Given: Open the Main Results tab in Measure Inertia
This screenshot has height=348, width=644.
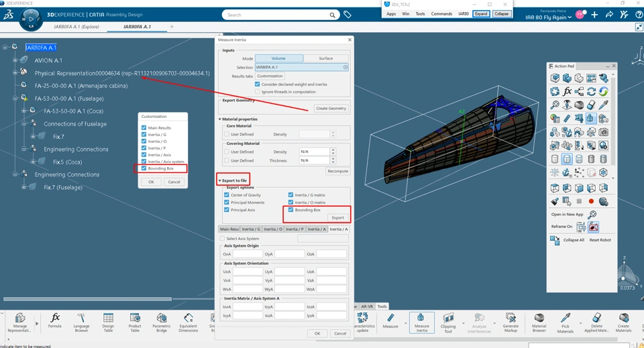Looking at the screenshot, I should point(229,229).
